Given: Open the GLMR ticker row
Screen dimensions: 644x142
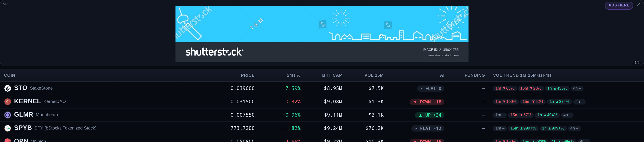Looking at the screenshot, I should 322,115.
